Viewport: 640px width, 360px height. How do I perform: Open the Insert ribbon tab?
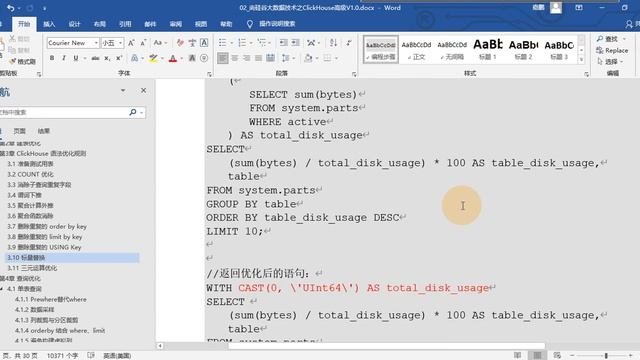click(49, 24)
